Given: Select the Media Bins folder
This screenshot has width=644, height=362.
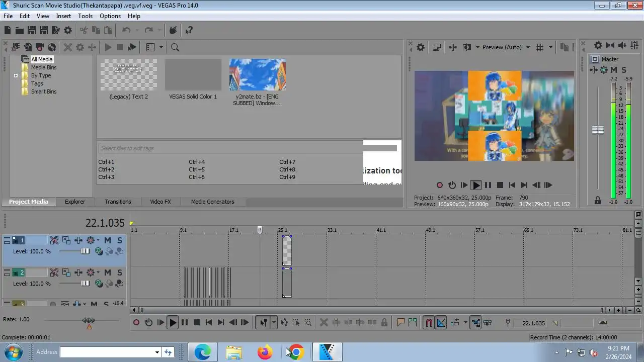Looking at the screenshot, I should click(x=44, y=67).
